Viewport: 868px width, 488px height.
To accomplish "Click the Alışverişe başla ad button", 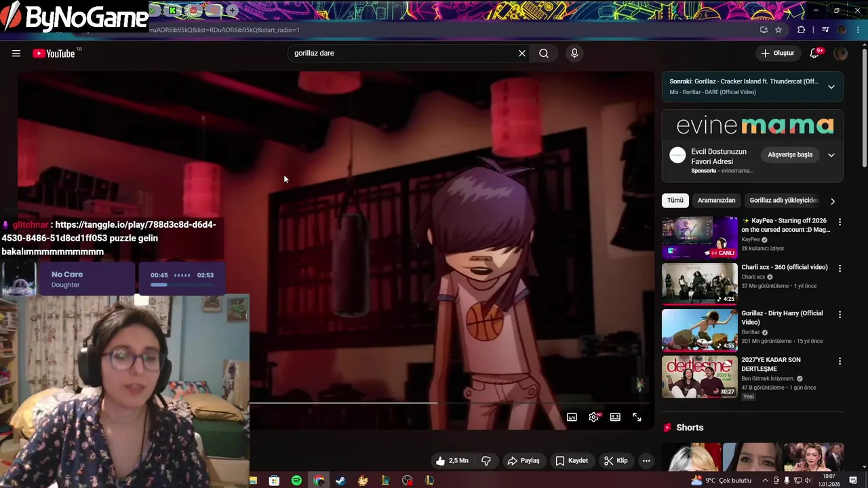I will [790, 155].
